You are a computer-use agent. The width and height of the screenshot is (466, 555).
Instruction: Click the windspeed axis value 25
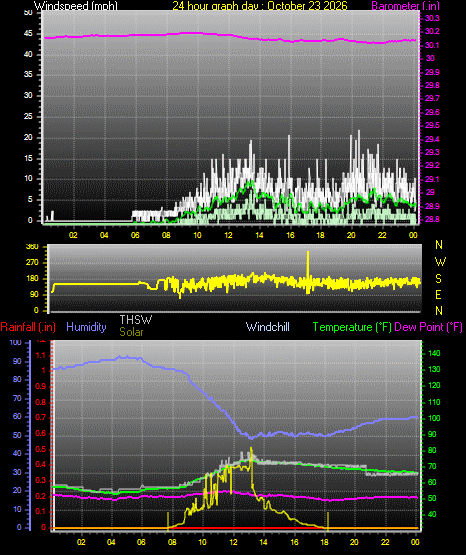tap(28, 116)
